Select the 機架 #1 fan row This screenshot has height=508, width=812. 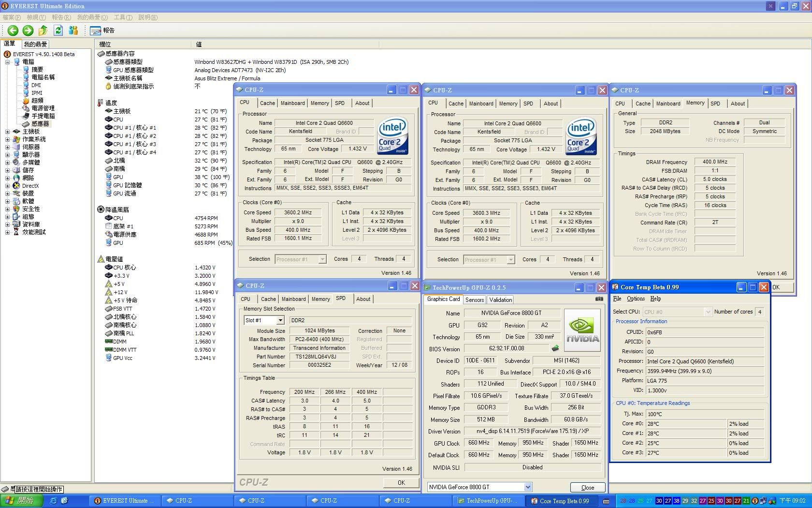pos(162,226)
